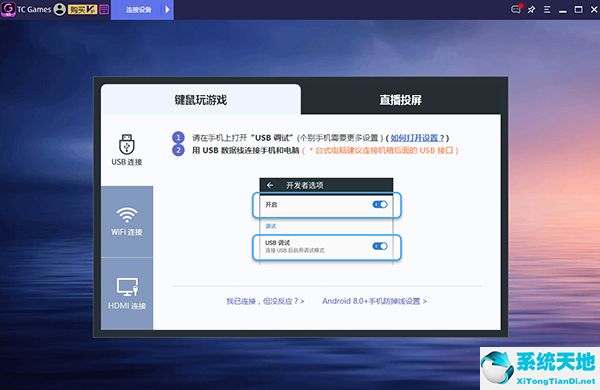The height and width of the screenshot is (390, 600).
Task: Click the TC Games title text
Action: [x=34, y=9]
